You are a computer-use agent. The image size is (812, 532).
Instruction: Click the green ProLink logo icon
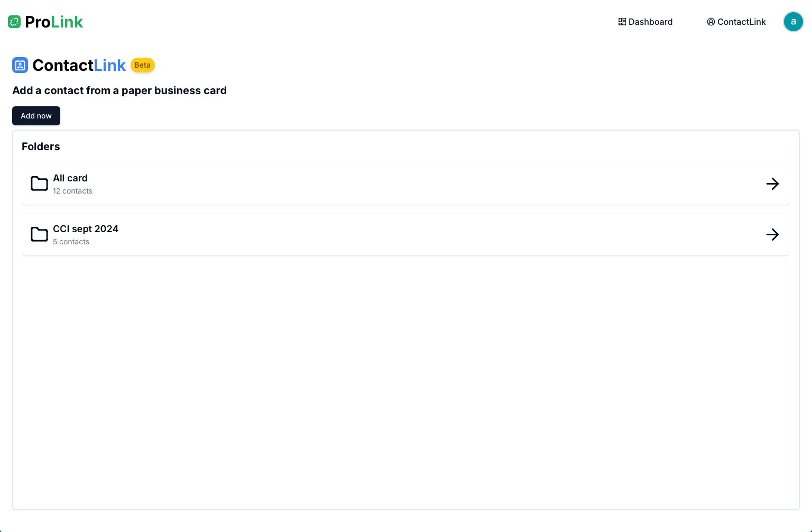click(x=14, y=22)
